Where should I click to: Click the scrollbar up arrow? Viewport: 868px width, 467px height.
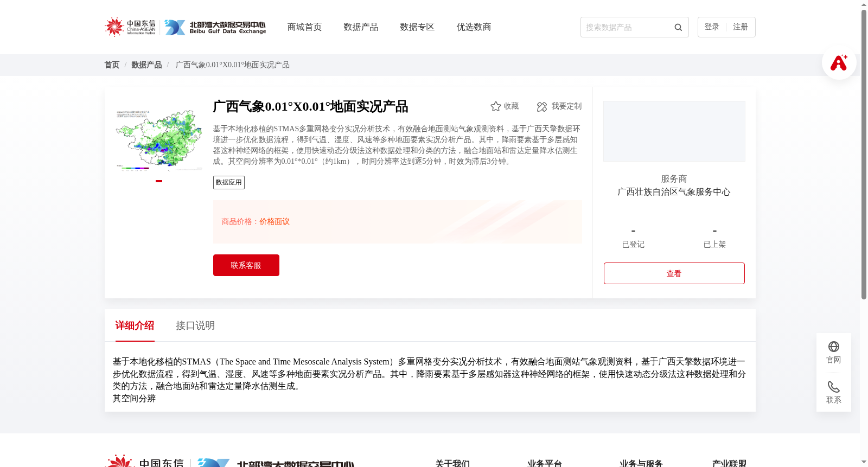click(x=864, y=4)
